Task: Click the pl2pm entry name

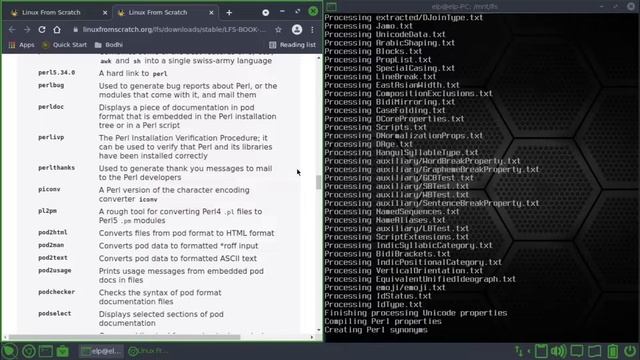Action: point(47,211)
